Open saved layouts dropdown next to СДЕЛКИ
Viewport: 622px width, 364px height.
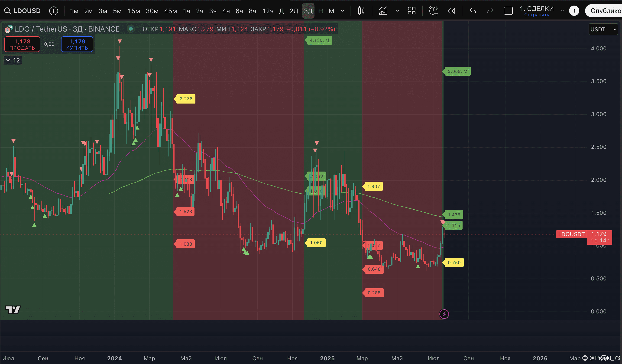point(562,11)
